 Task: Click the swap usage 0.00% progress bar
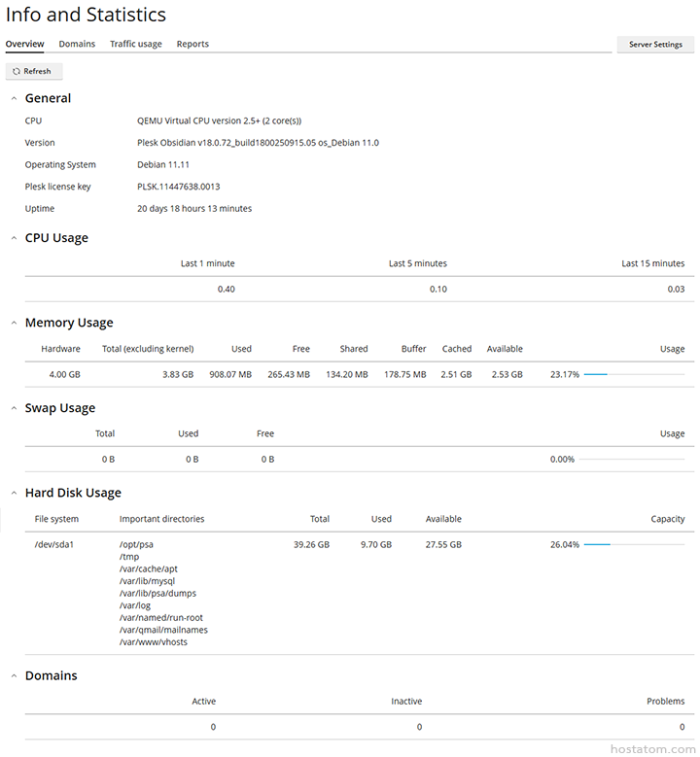(x=633, y=460)
